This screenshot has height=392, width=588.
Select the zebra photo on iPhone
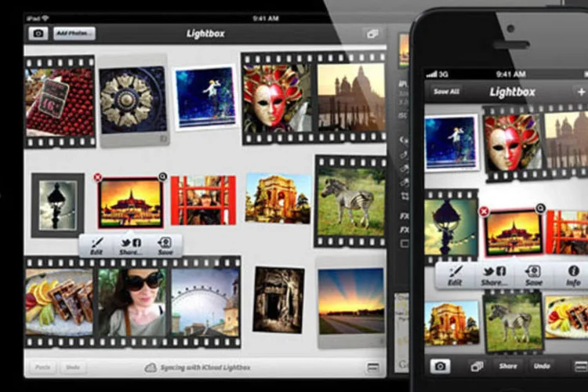click(514, 322)
